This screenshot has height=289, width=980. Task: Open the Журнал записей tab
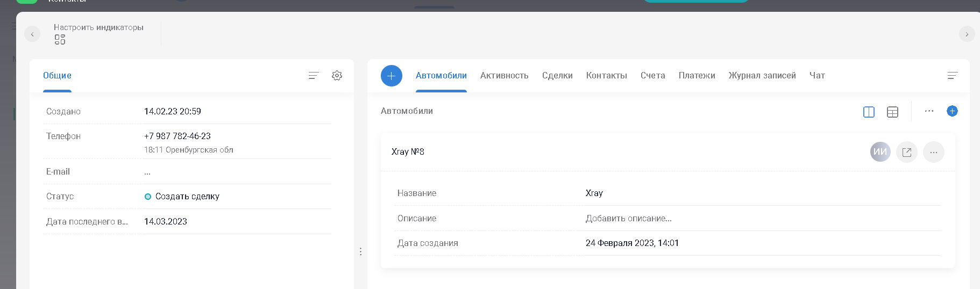pyautogui.click(x=762, y=76)
